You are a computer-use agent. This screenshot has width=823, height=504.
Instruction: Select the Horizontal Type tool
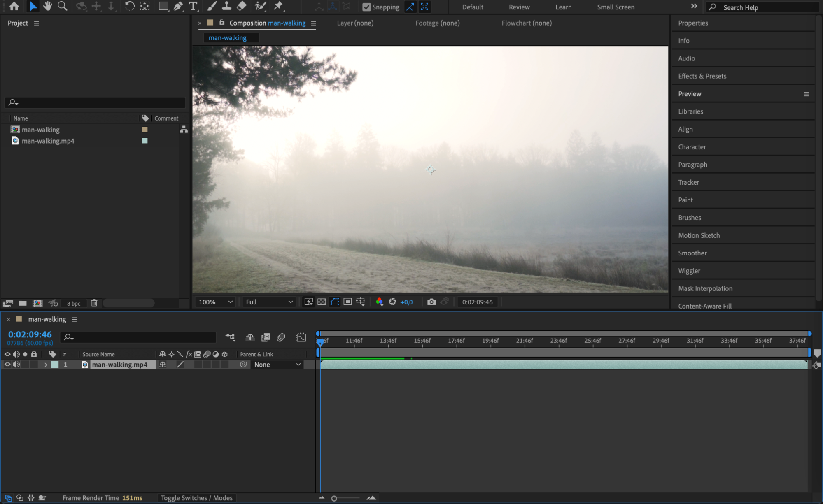(193, 6)
